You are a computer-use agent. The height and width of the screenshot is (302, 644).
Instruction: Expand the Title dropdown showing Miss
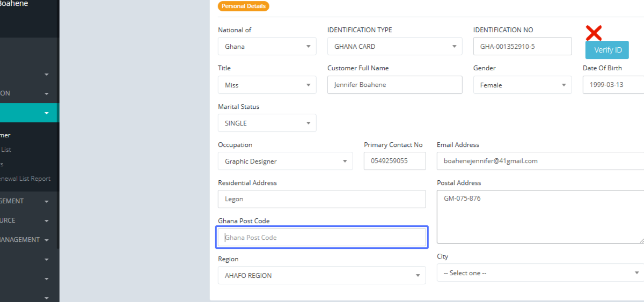tap(267, 85)
